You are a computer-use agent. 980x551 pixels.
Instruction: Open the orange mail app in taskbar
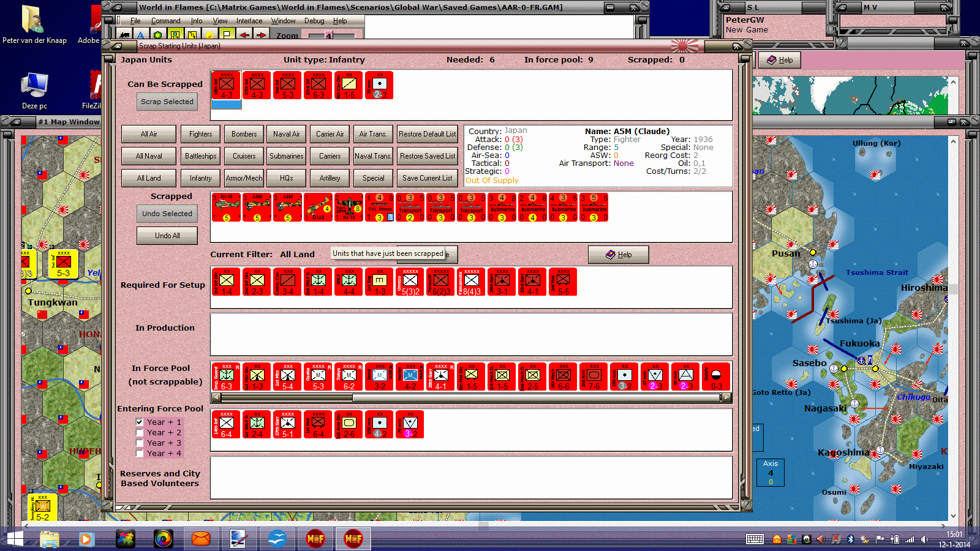click(201, 539)
